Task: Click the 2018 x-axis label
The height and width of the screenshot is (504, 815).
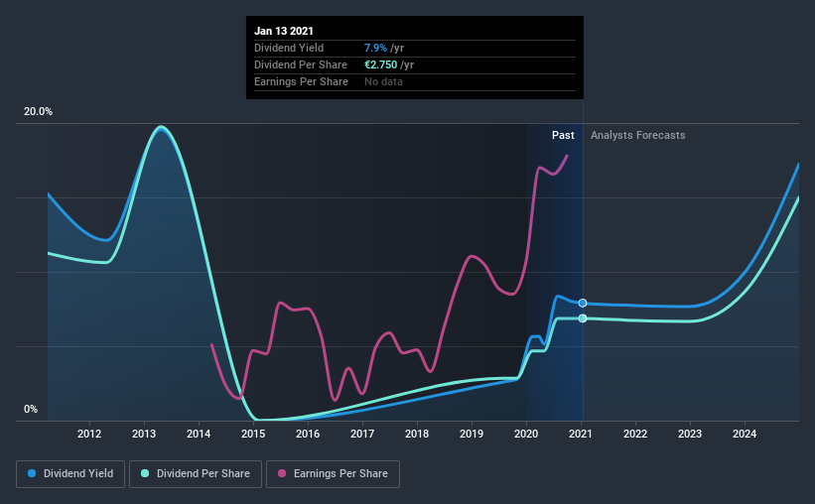Action: click(417, 434)
